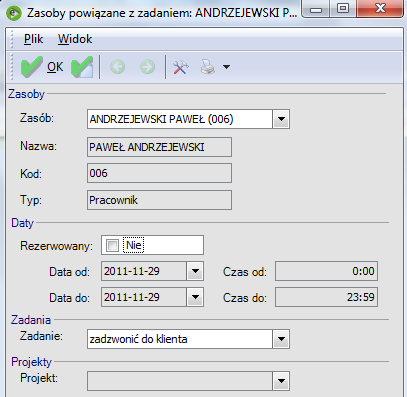Click the Czas od: label
Image resolution: width=407 pixels, height=397 pixels.
point(245,272)
